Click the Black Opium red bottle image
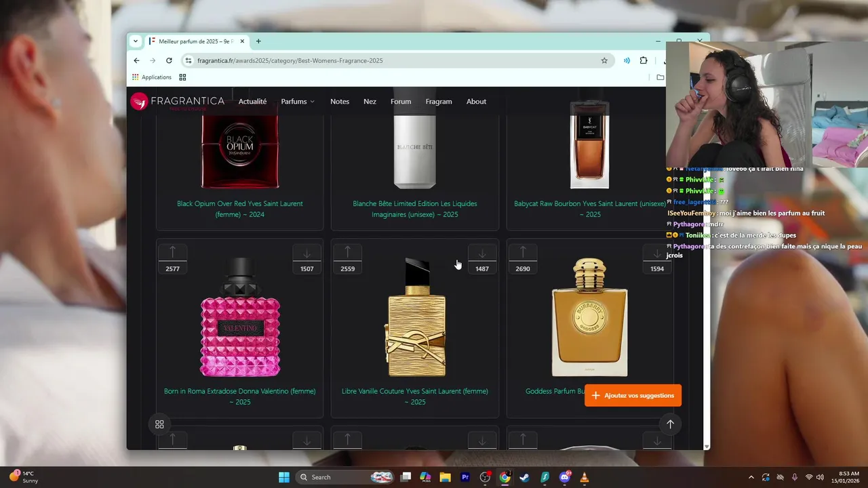The width and height of the screenshot is (868, 488). click(x=240, y=152)
